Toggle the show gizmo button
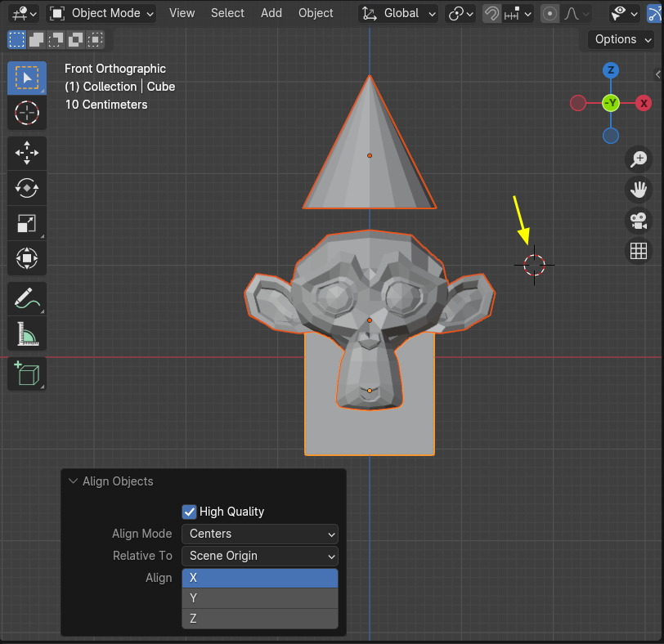 pyautogui.click(x=655, y=14)
